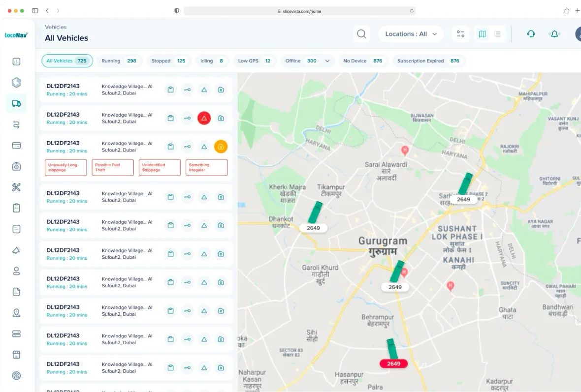Image resolution: width=581 pixels, height=392 pixels.
Task: Click the Vehicles breadcrumb text
Action: tap(56, 27)
